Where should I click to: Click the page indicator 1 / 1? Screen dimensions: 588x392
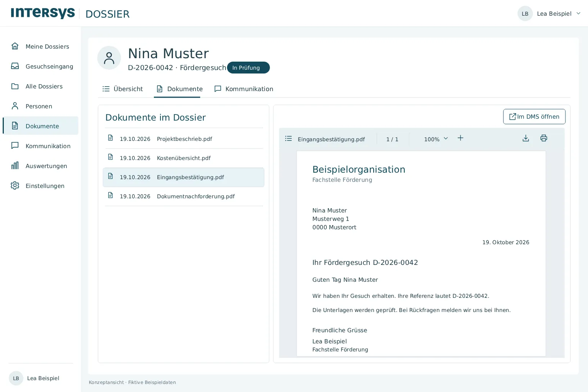392,139
